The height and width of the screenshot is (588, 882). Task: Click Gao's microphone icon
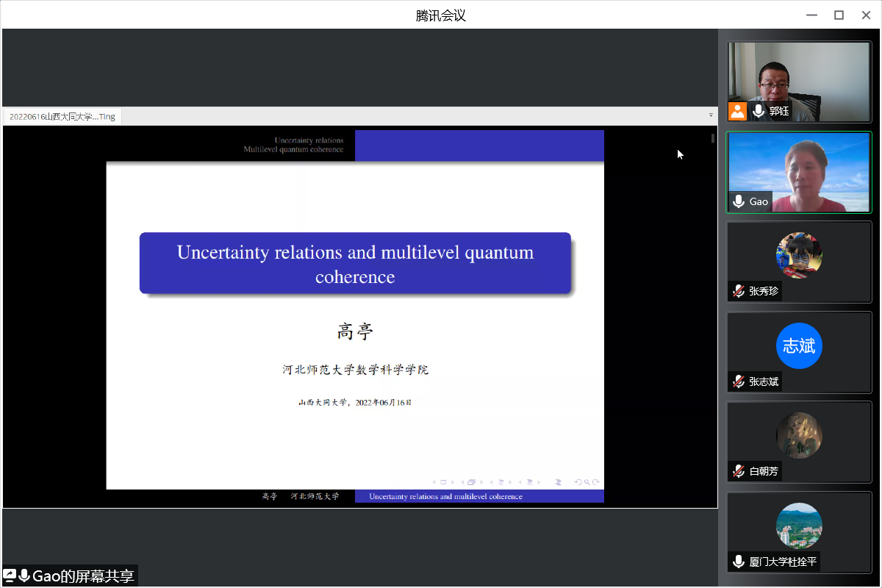pyautogui.click(x=739, y=201)
